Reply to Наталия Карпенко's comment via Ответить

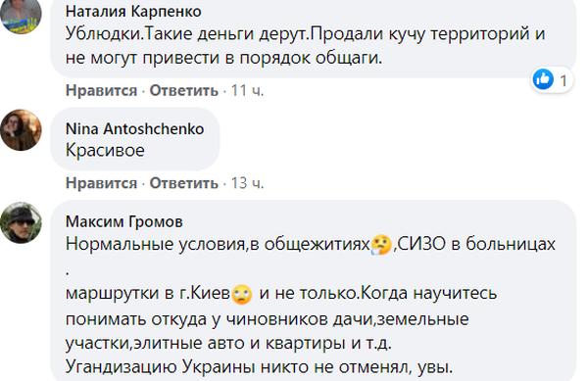184,91
